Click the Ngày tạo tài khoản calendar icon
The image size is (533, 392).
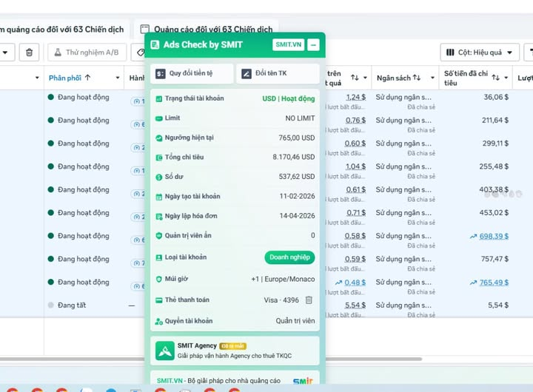158,197
